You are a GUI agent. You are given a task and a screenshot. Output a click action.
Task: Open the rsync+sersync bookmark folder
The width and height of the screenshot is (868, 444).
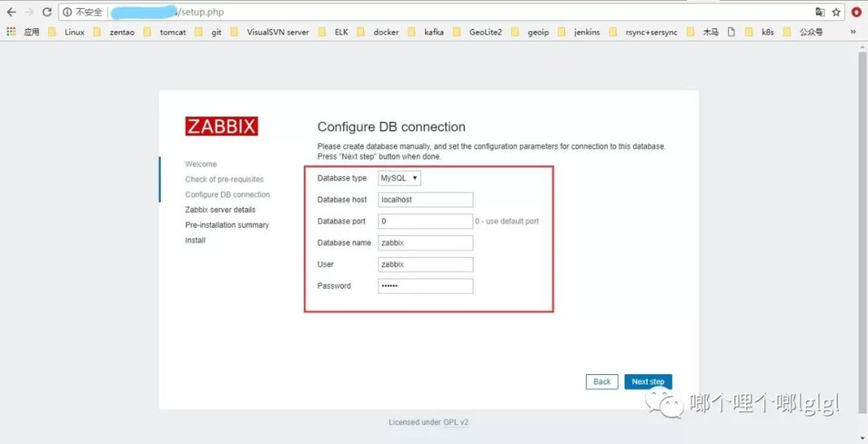point(643,32)
